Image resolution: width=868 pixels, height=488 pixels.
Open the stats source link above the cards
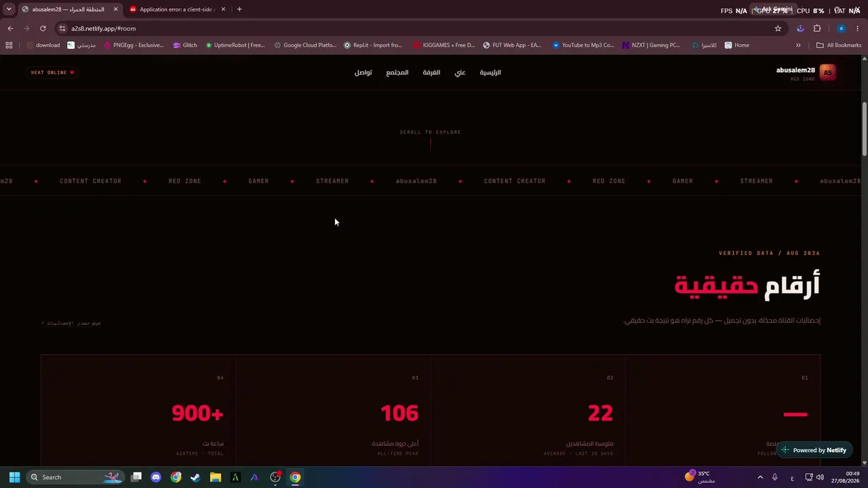[71, 323]
